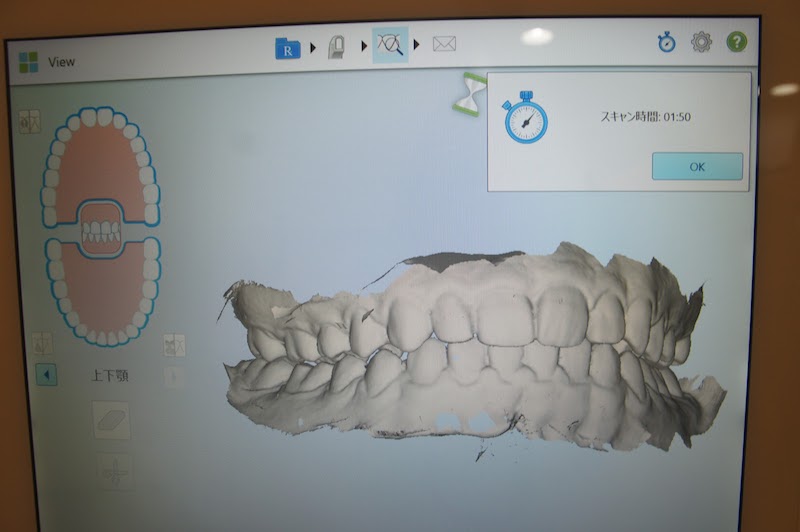Click the 3D teeth scan model
The image size is (800, 532).
tap(472, 349)
